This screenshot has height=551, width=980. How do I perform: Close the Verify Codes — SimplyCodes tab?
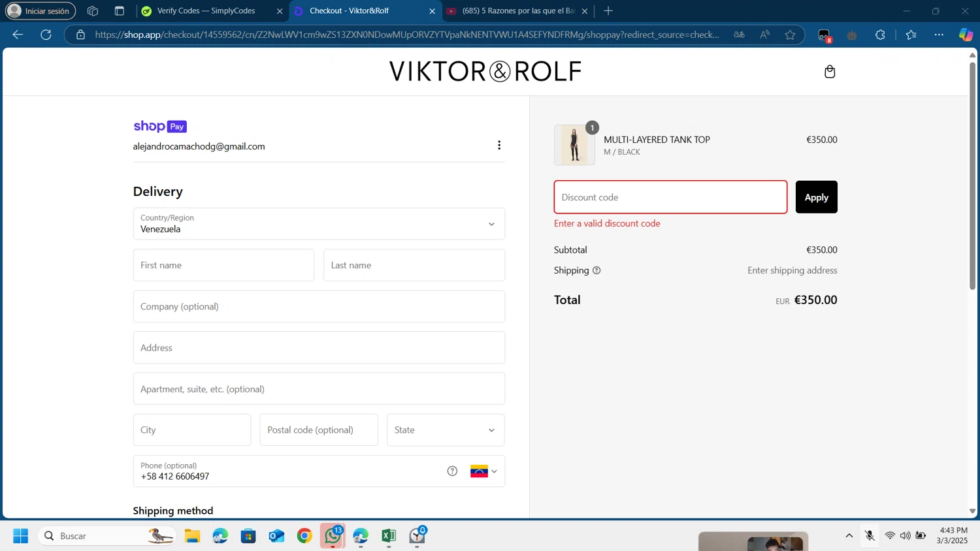pyautogui.click(x=280, y=11)
